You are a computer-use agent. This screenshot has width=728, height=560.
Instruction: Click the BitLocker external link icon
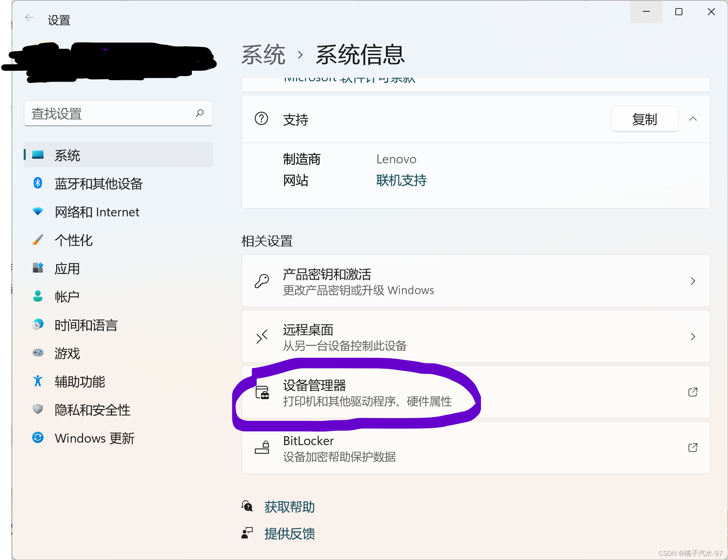[x=693, y=448]
